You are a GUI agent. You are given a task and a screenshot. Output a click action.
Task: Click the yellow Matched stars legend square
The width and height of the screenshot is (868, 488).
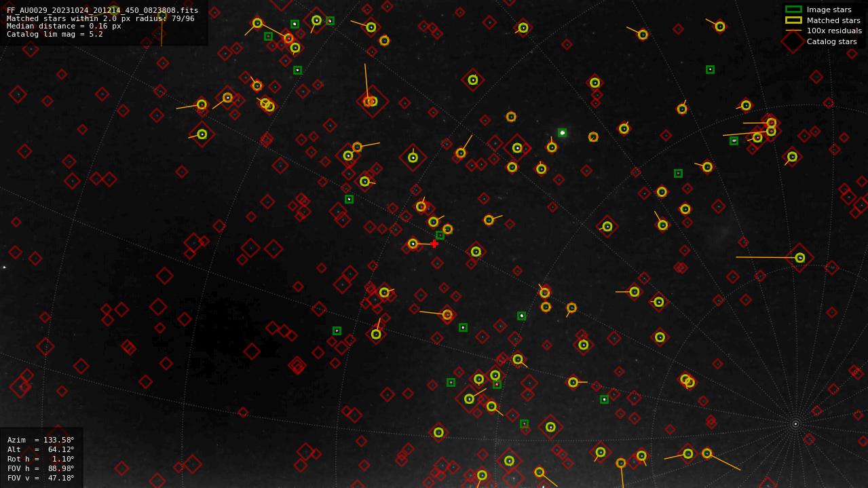click(793, 20)
